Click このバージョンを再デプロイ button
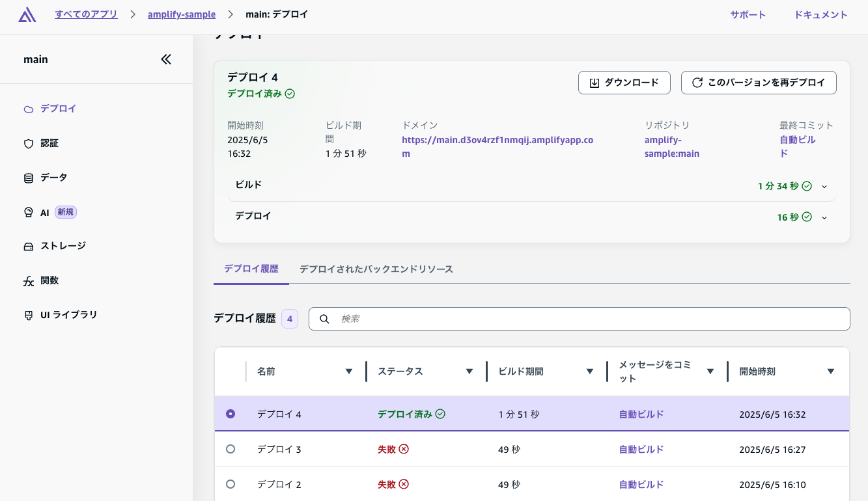 pos(759,83)
